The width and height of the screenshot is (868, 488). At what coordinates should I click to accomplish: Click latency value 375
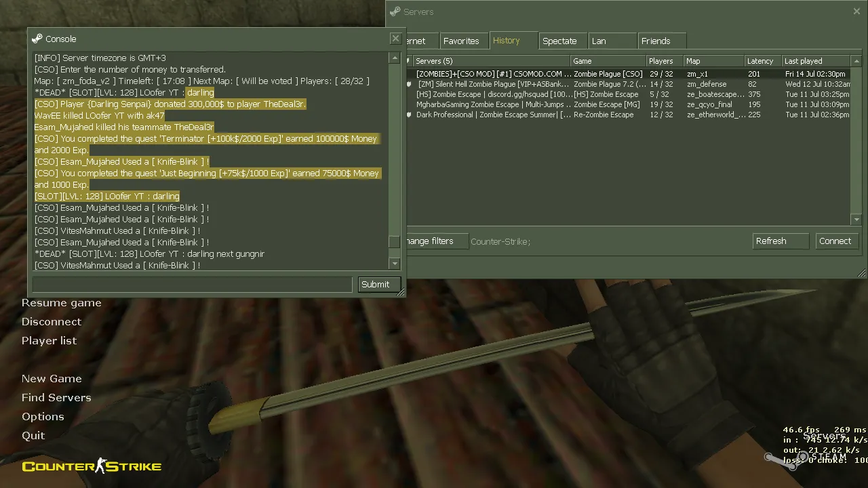754,94
